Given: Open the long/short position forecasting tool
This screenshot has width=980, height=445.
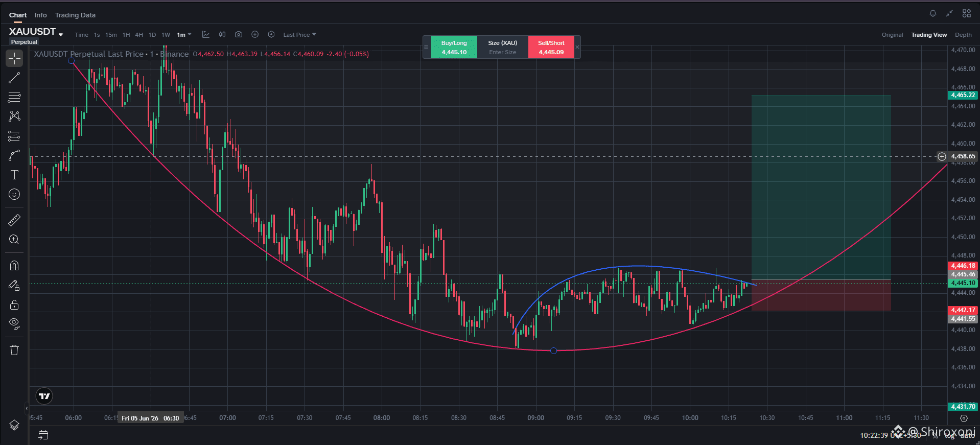Looking at the screenshot, I should (14, 136).
